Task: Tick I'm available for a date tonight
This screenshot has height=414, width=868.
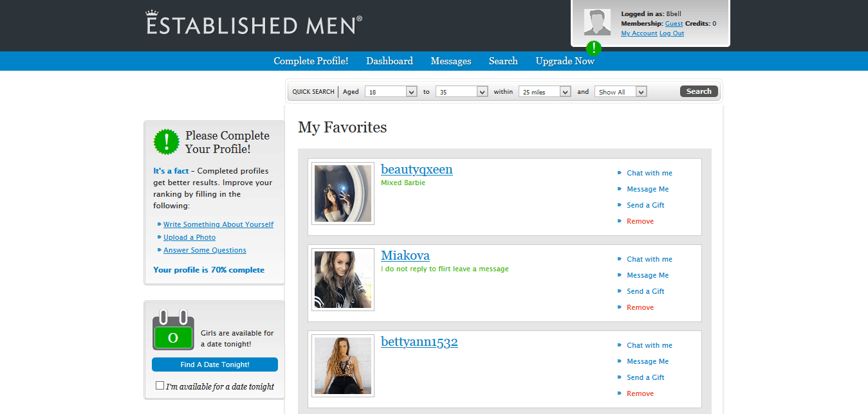Action: click(x=160, y=386)
